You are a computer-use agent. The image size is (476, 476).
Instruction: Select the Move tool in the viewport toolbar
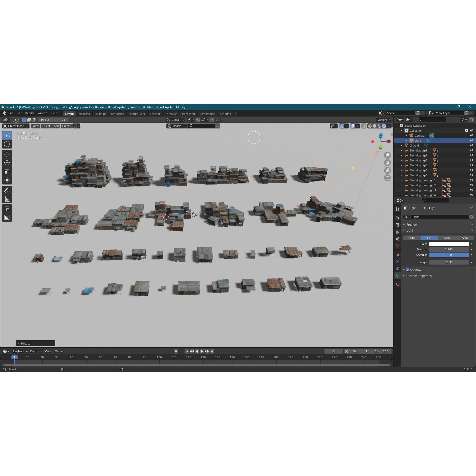point(7,154)
